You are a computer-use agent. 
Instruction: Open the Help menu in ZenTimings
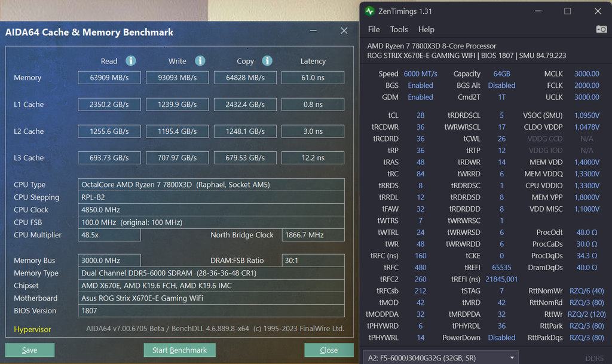[x=426, y=30]
